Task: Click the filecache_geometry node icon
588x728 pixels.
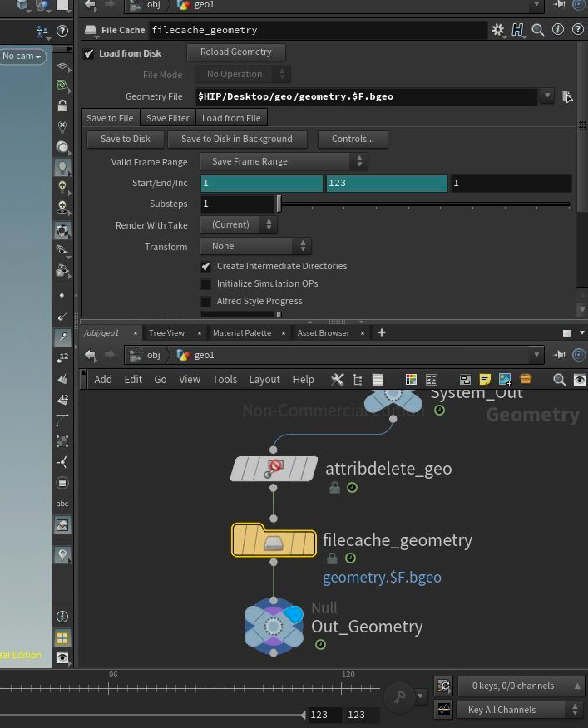Action: pos(274,541)
